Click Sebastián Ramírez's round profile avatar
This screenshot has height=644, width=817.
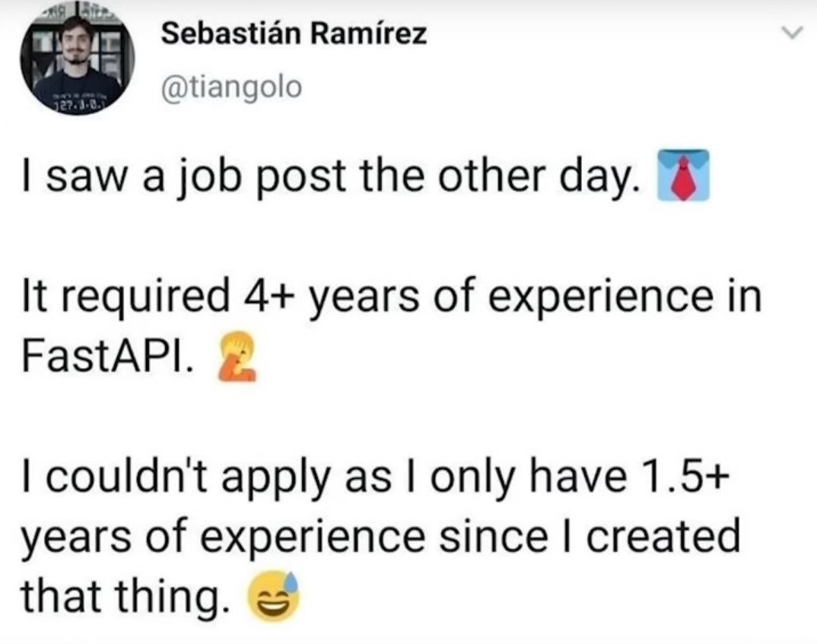coord(77,65)
